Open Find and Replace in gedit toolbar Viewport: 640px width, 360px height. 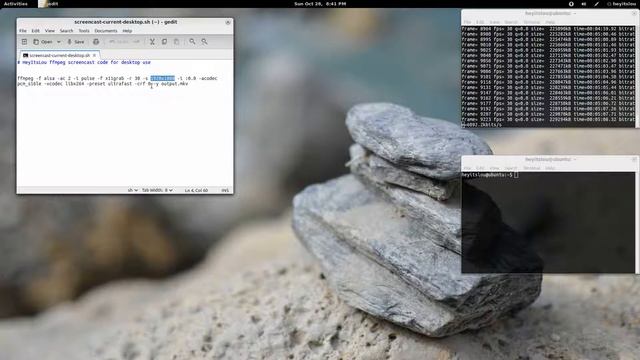point(204,42)
